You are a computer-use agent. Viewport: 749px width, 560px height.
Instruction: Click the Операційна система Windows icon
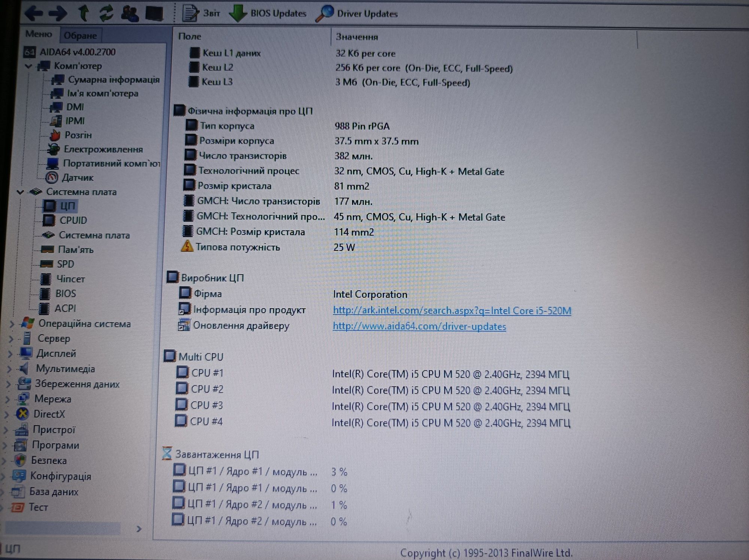28,323
